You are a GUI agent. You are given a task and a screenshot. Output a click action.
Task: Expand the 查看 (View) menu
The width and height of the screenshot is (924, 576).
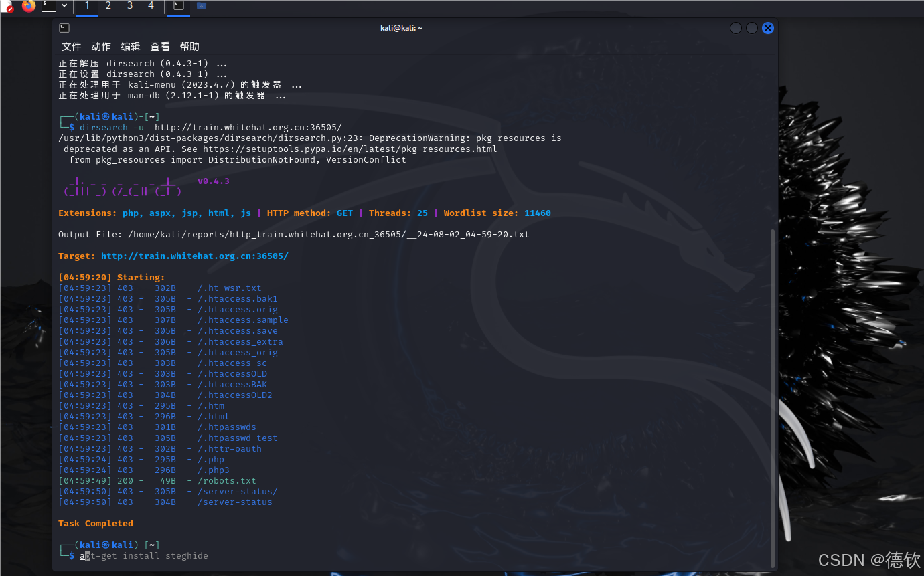(159, 47)
